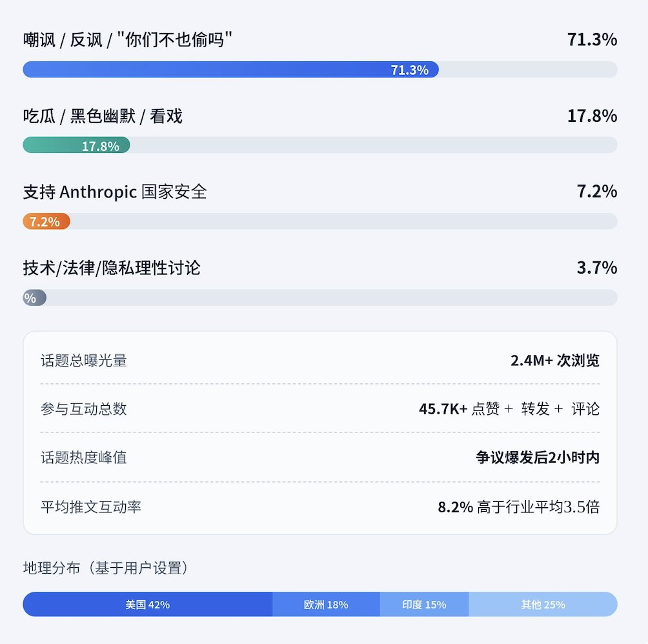Click the bold 17.8% value at right
Viewport: 648px width, 644px height.
click(x=592, y=116)
